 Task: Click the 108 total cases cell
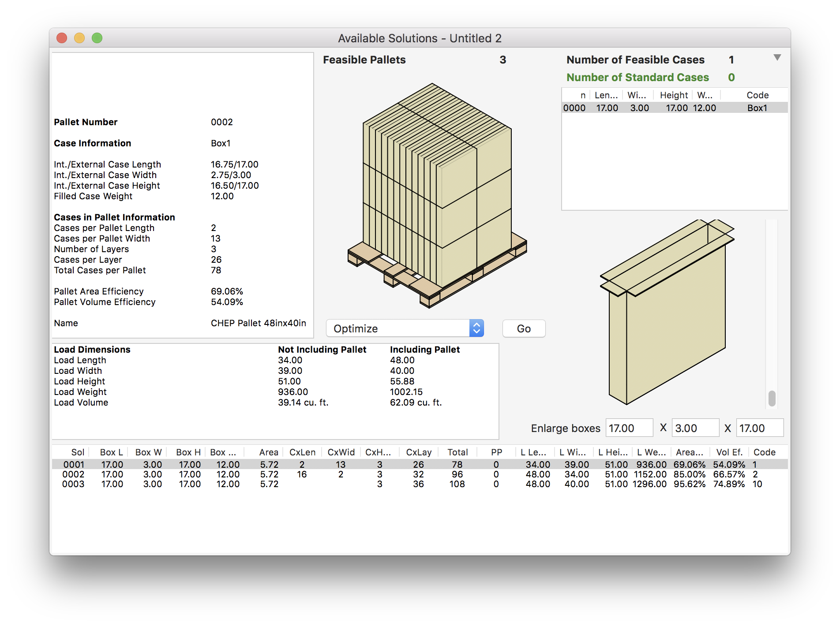[457, 484]
